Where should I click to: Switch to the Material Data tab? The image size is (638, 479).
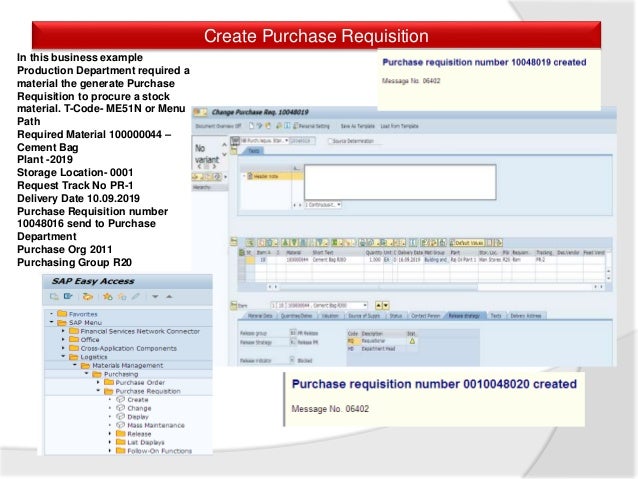pyautogui.click(x=260, y=316)
